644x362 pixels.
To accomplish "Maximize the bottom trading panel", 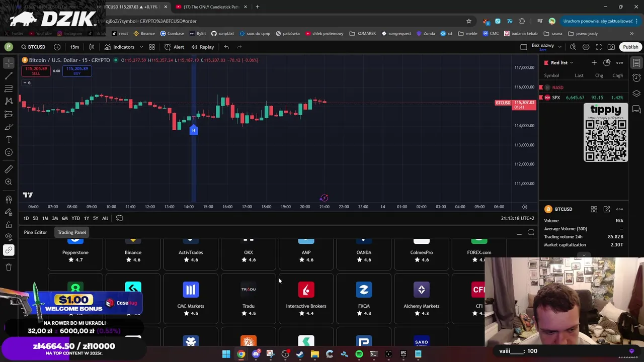I will 531,232.
